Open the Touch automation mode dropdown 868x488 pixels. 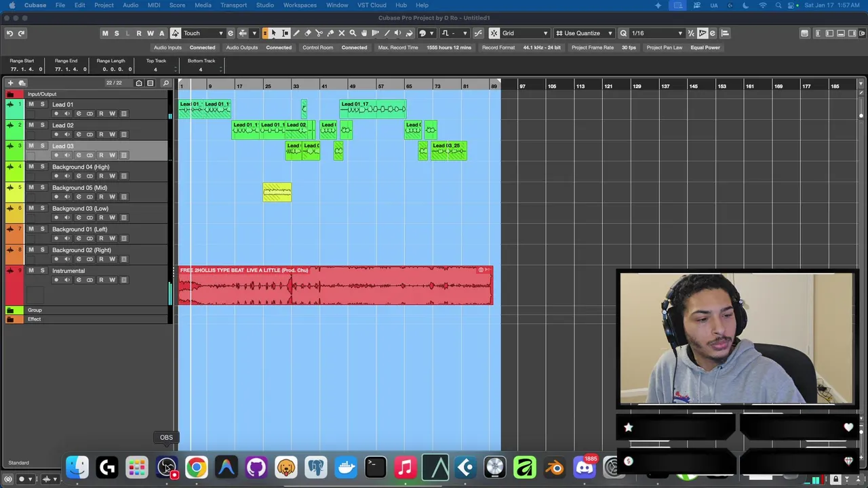click(203, 33)
